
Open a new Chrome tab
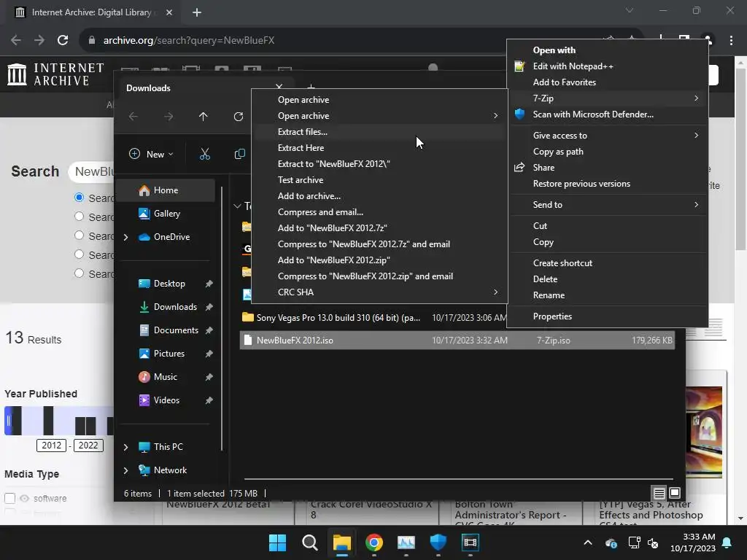click(197, 12)
